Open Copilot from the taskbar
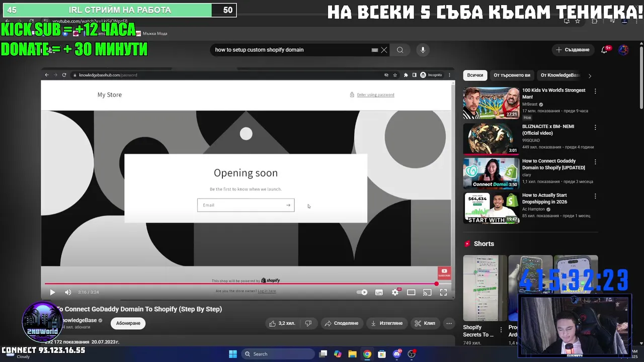The width and height of the screenshot is (644, 362). (338, 354)
